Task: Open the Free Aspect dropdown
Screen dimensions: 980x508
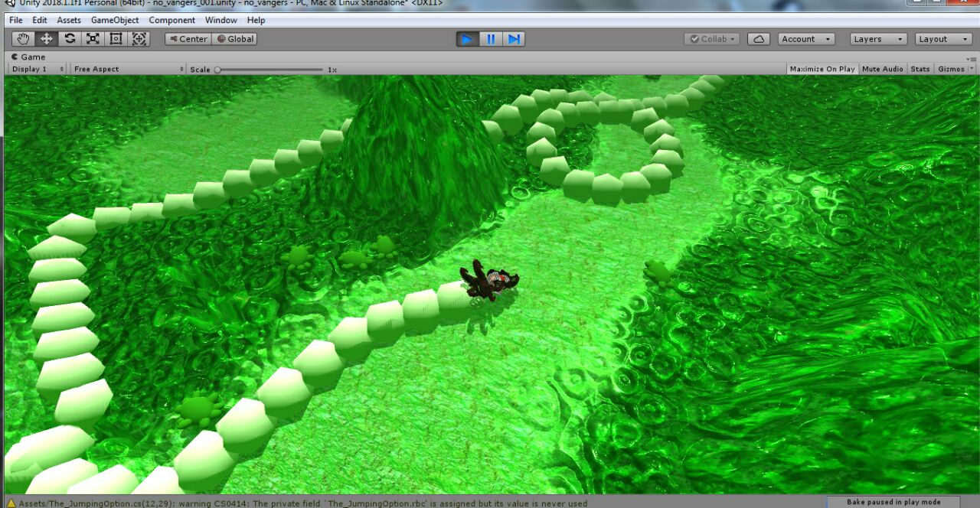Action: click(x=128, y=69)
